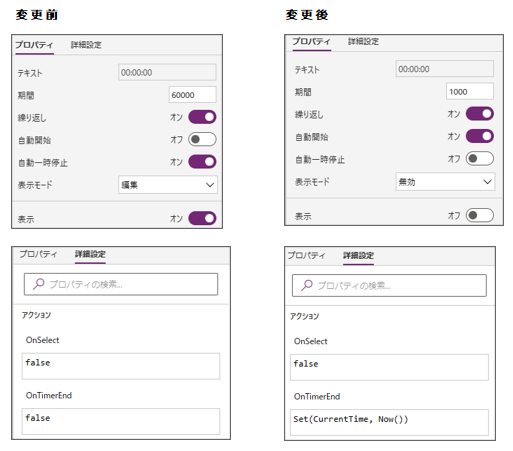
Task: Click OnTimerEnd formula box with Set(CurrentTime, Now())
Action: coord(389,422)
